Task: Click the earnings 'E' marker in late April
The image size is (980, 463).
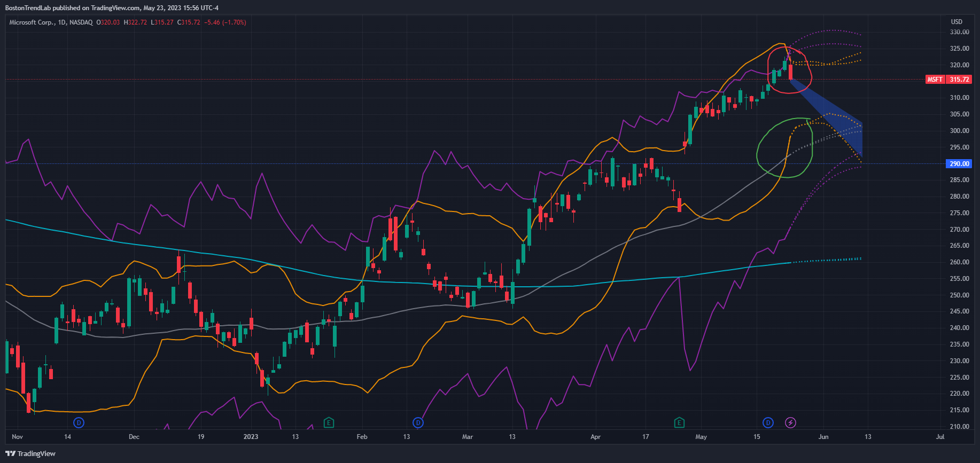Action: (679, 423)
